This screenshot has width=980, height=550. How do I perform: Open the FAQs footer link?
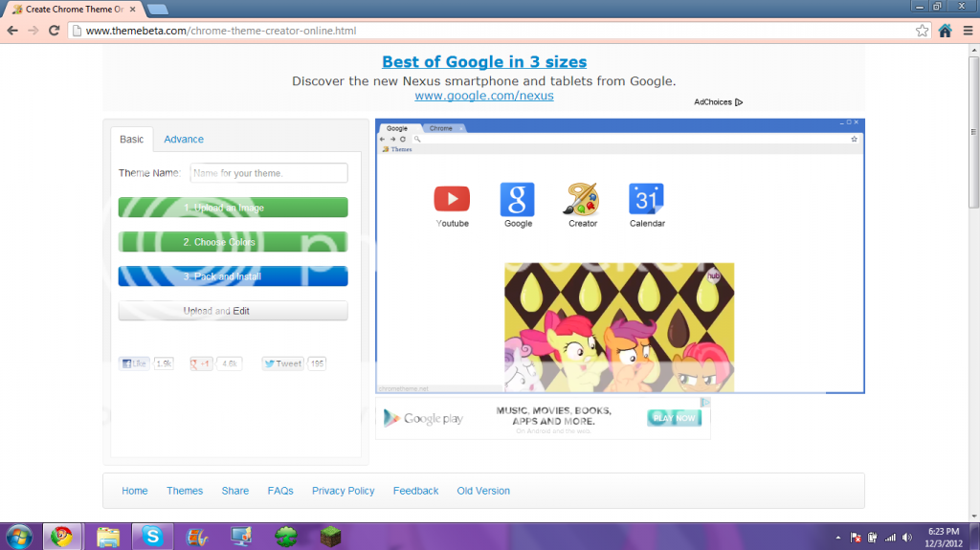(x=280, y=491)
